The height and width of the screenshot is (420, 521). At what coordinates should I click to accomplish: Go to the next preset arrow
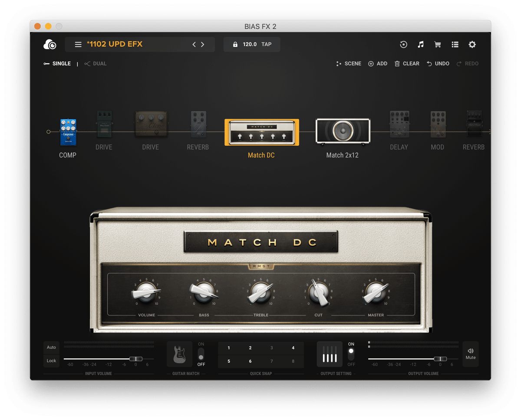pos(202,44)
